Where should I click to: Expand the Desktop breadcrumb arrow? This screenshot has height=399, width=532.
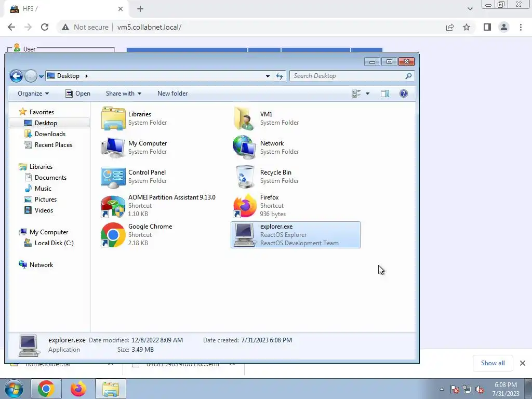pos(87,76)
